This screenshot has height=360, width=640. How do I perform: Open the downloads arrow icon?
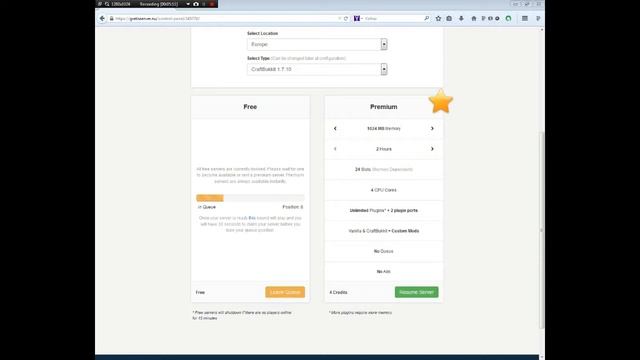pos(461,18)
